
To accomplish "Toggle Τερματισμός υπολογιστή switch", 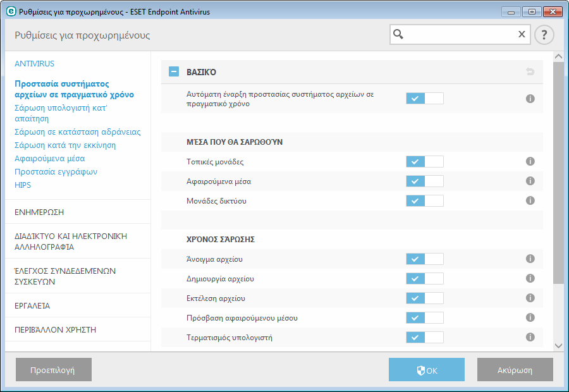I will 425,337.
